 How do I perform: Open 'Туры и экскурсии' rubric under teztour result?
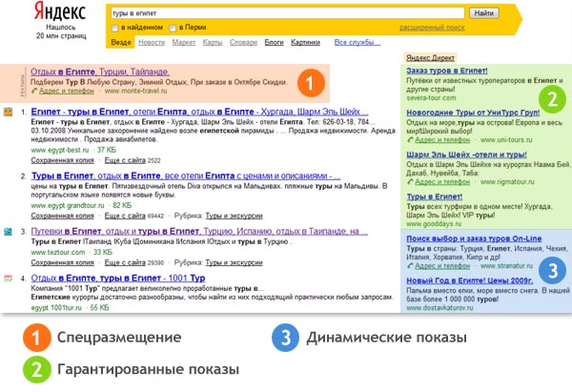click(x=234, y=262)
